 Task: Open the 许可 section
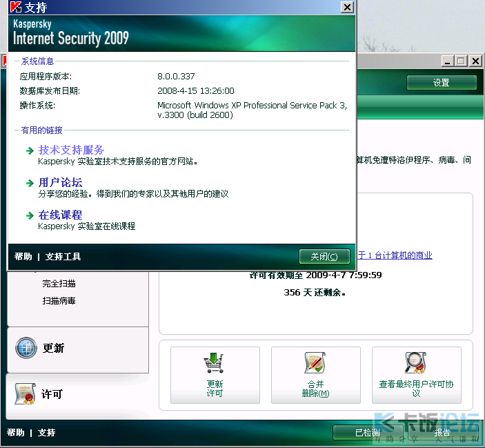click(77, 396)
